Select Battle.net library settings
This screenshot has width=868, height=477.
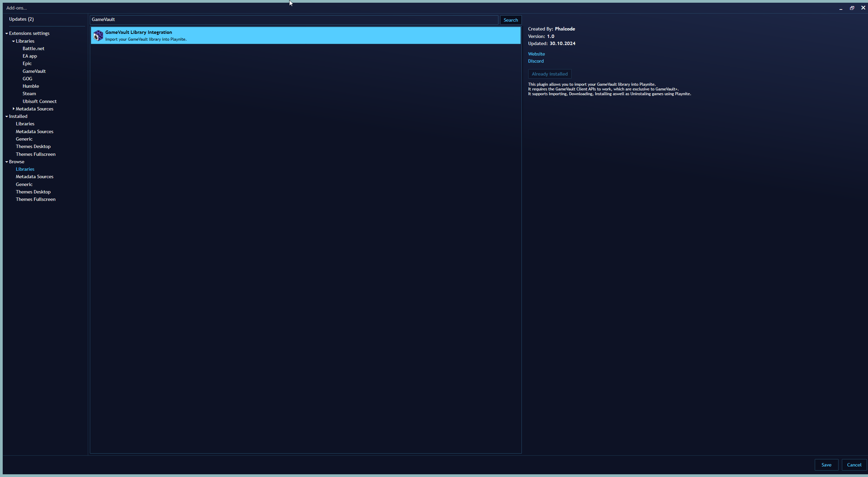[x=34, y=48]
